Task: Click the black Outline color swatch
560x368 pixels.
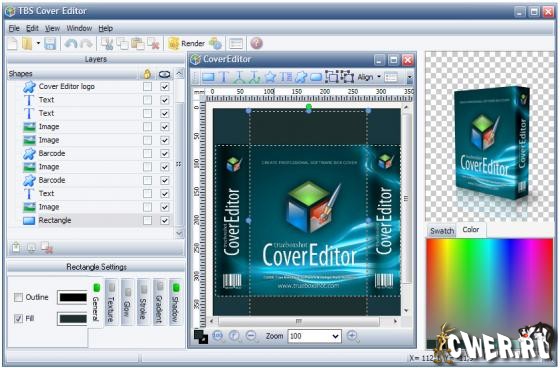Action: (72, 297)
